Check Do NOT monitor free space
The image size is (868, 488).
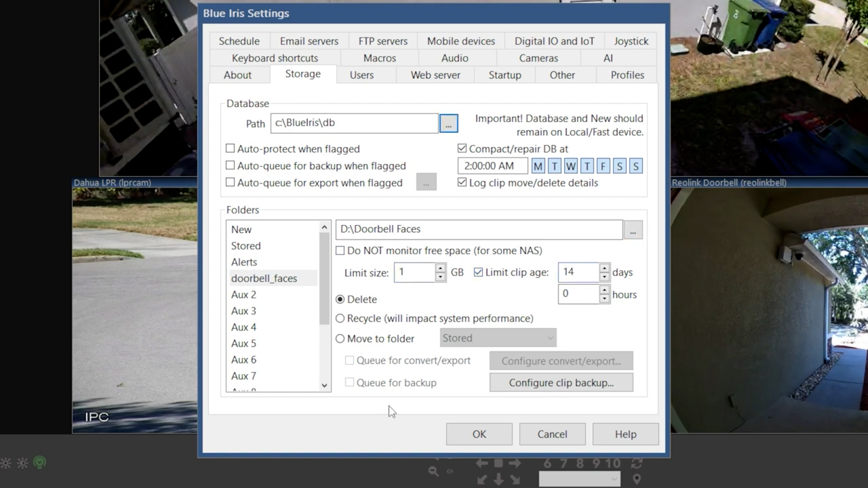coord(340,251)
